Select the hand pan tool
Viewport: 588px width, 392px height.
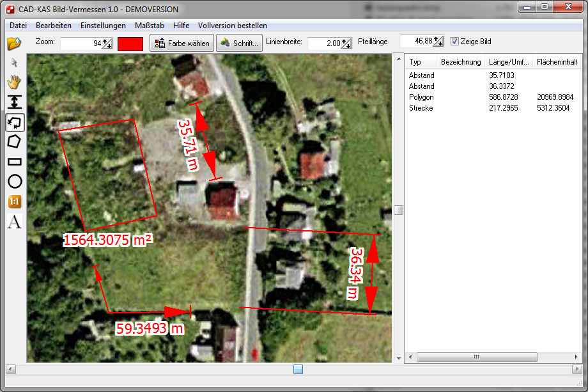tap(14, 82)
